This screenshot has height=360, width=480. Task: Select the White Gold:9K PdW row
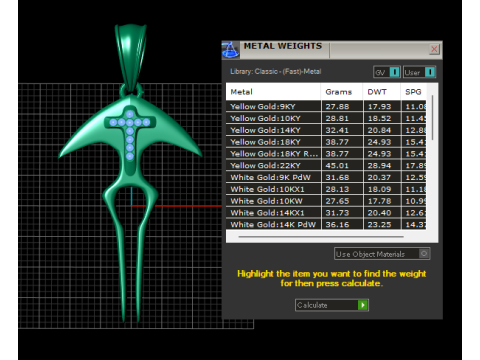pyautogui.click(x=326, y=177)
